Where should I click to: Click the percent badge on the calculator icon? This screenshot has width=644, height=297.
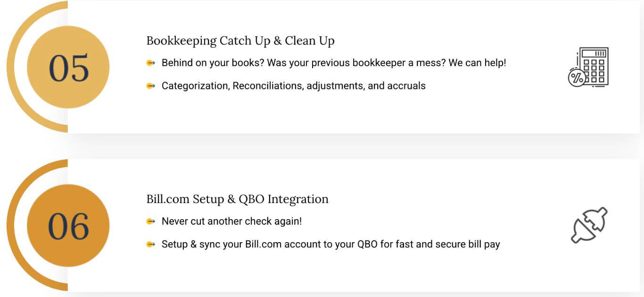coord(576,78)
